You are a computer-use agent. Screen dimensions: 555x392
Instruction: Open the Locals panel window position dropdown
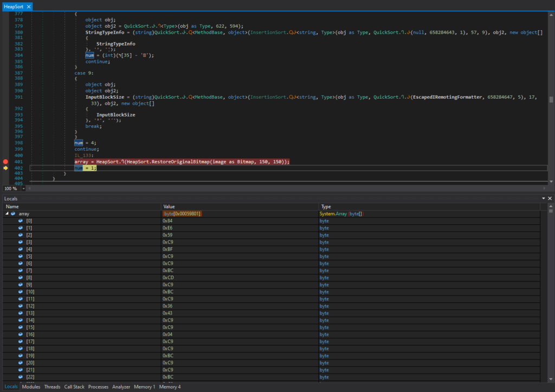tap(544, 199)
